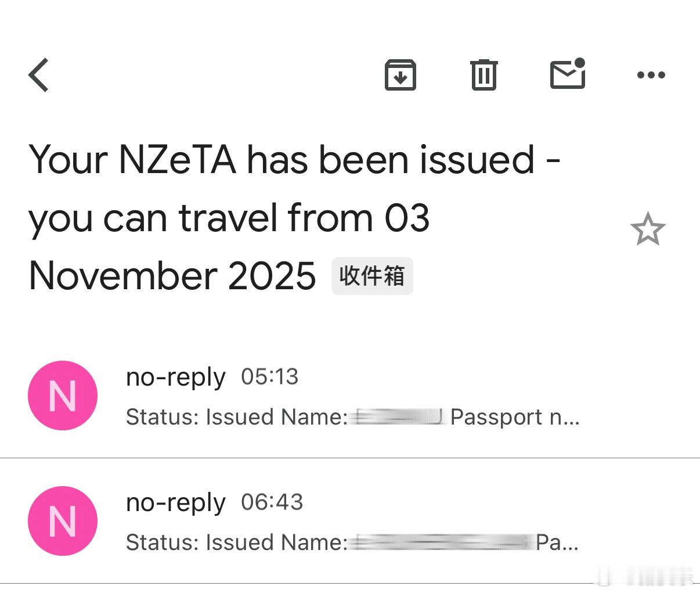Mark the conversation as unread

[x=567, y=74]
